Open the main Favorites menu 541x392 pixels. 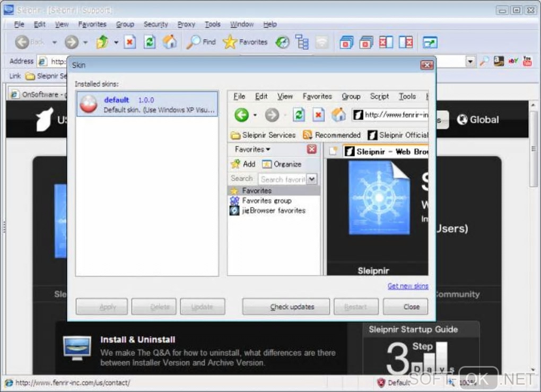pos(92,24)
